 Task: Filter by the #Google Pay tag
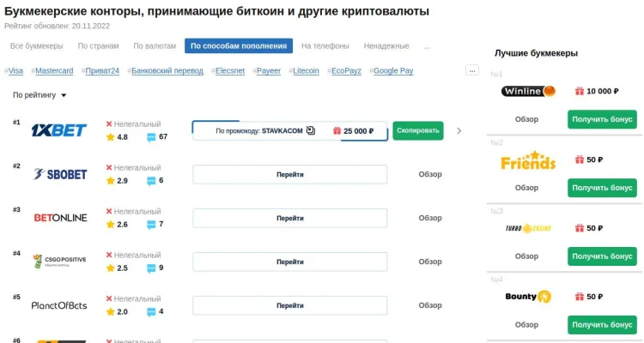(392, 70)
